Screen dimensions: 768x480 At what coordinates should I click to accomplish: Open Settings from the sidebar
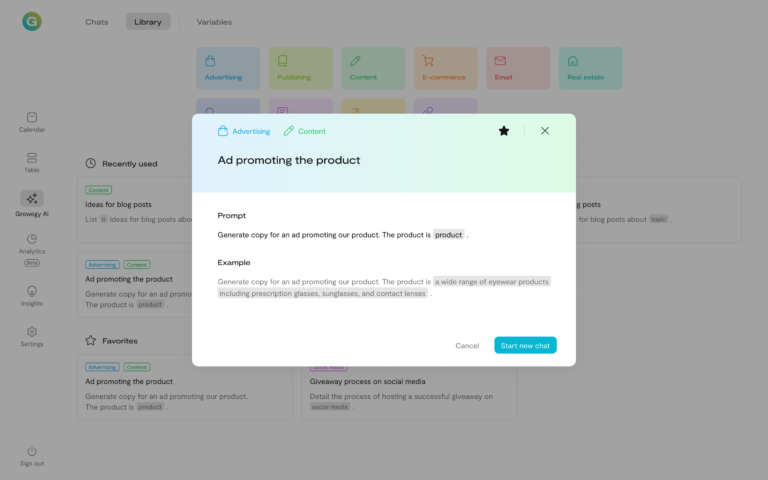tap(32, 336)
